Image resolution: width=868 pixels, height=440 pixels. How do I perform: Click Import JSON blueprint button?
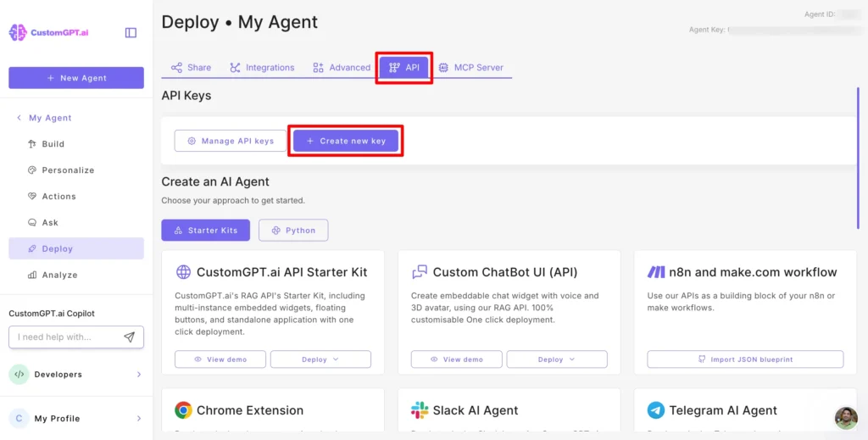tap(745, 359)
